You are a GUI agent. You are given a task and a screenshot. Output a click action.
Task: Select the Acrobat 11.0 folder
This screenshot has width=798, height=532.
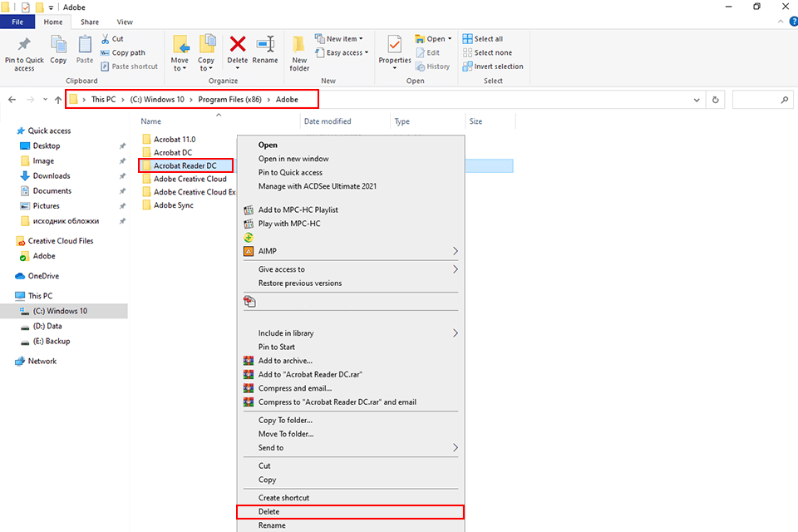pos(175,139)
